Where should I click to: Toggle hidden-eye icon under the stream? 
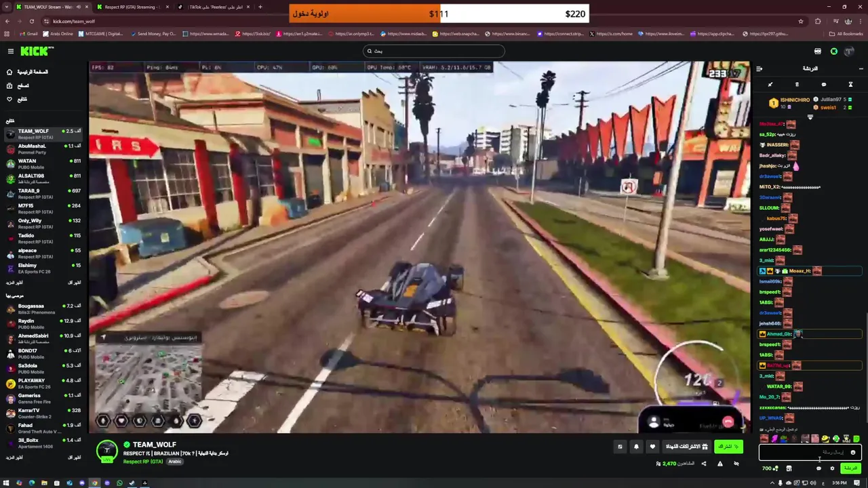point(736,464)
